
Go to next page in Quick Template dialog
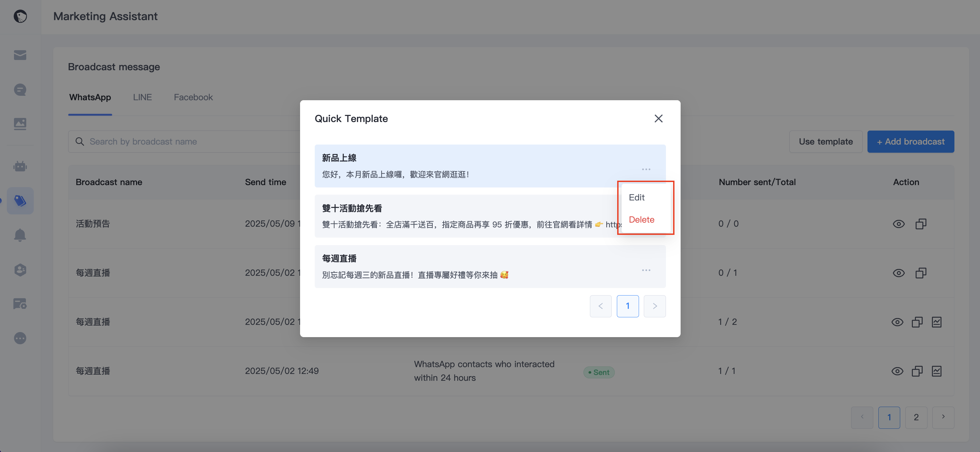(655, 306)
